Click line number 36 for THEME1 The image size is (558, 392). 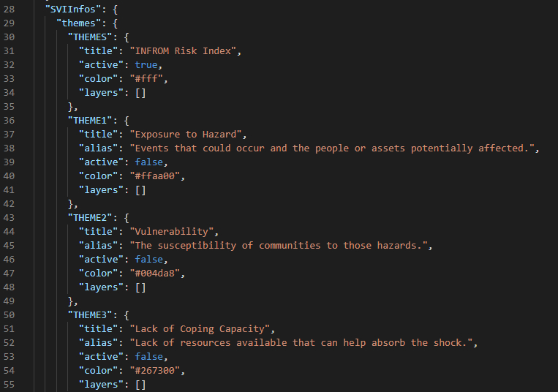(x=9, y=120)
